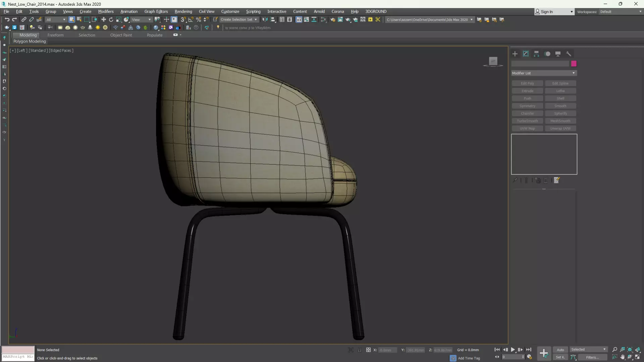644x362 pixels.
Task: Open the Render Setup teapot icon
Action: click(333, 19)
